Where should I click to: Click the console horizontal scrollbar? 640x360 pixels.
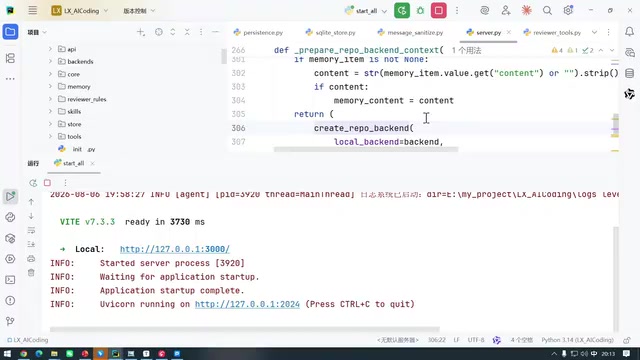click(x=244, y=329)
